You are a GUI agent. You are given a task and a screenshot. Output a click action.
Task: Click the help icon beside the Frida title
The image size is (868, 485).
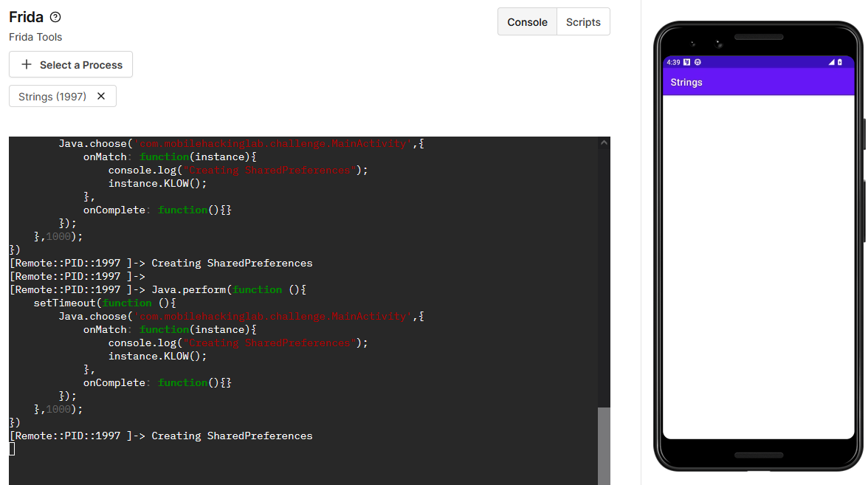pos(55,18)
